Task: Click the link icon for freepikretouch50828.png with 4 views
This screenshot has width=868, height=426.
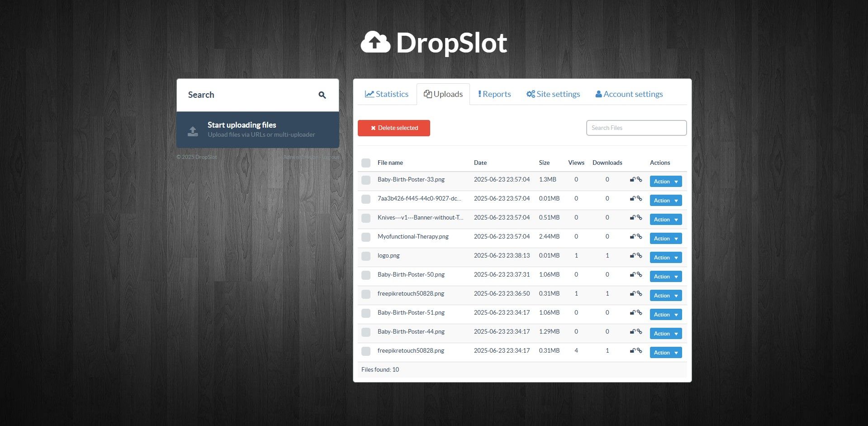Action: coord(639,351)
